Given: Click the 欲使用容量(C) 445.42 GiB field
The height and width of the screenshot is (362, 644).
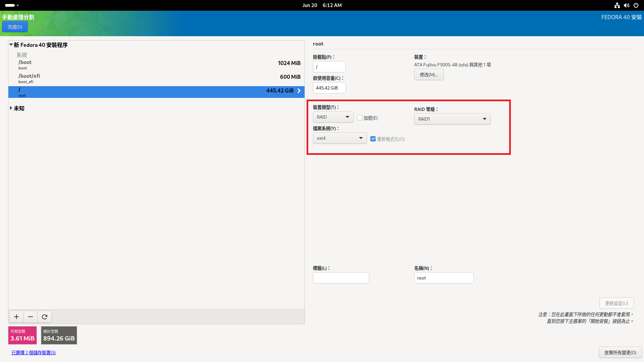Looking at the screenshot, I should (x=329, y=88).
